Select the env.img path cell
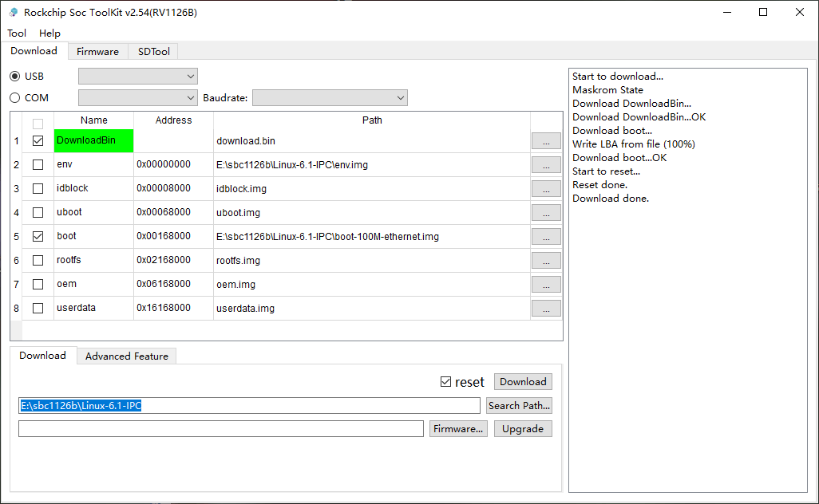 (372, 165)
